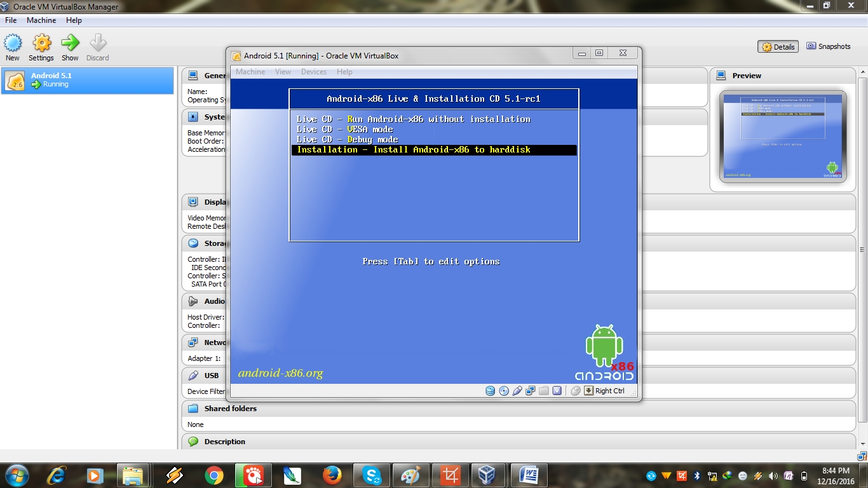Open the Windows Start button
Screen dimensions: 868x488
click(x=17, y=475)
